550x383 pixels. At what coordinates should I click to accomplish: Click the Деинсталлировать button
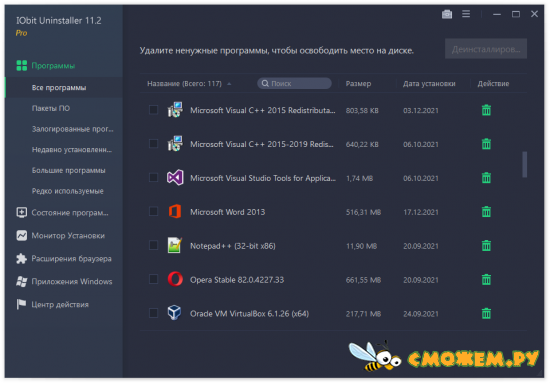(x=486, y=49)
